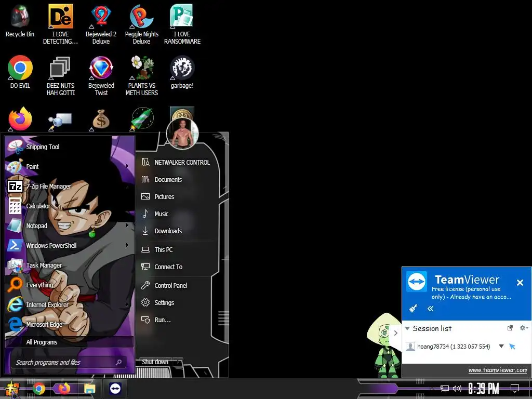Show All Programs list
The image size is (532, 399).
coord(69,342)
